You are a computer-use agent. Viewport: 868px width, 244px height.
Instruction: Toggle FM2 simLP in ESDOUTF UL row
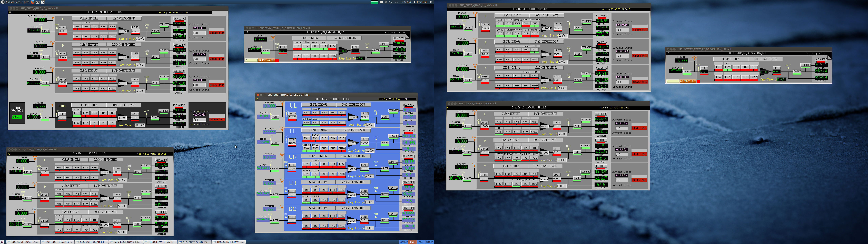tap(315, 112)
